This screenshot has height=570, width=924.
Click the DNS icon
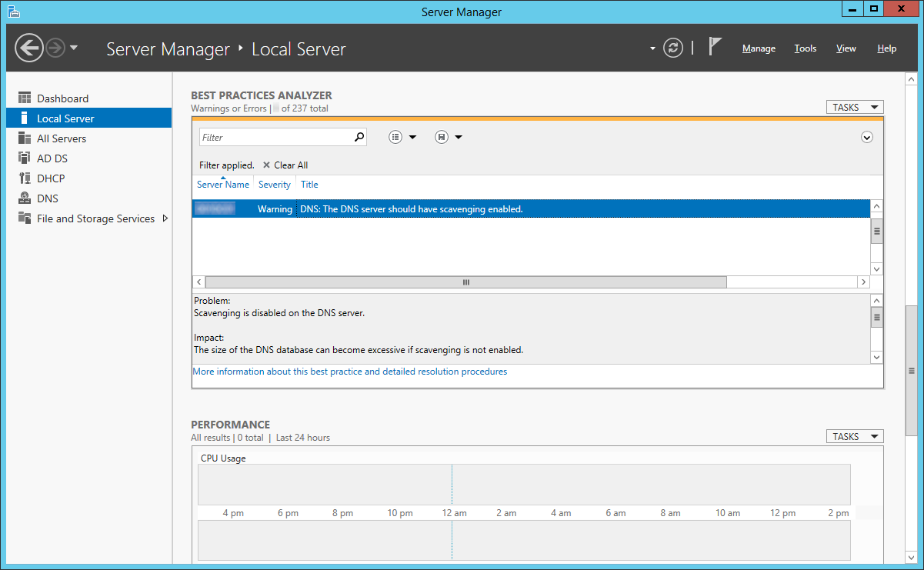pos(25,198)
